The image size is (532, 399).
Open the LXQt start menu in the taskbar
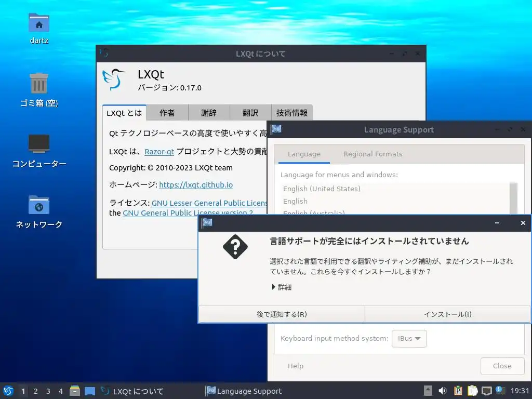click(8, 391)
